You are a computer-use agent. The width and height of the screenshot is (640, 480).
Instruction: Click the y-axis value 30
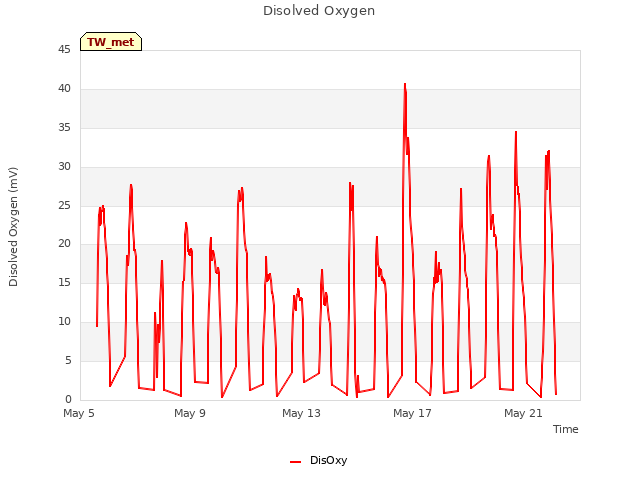tap(64, 167)
